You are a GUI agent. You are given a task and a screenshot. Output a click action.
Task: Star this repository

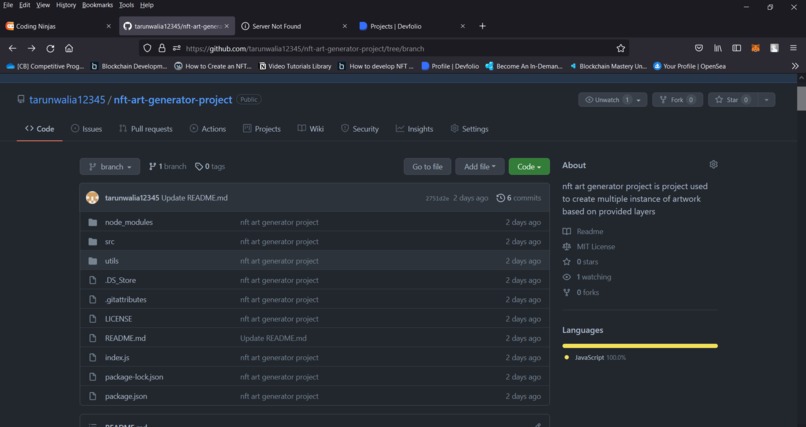click(x=732, y=100)
